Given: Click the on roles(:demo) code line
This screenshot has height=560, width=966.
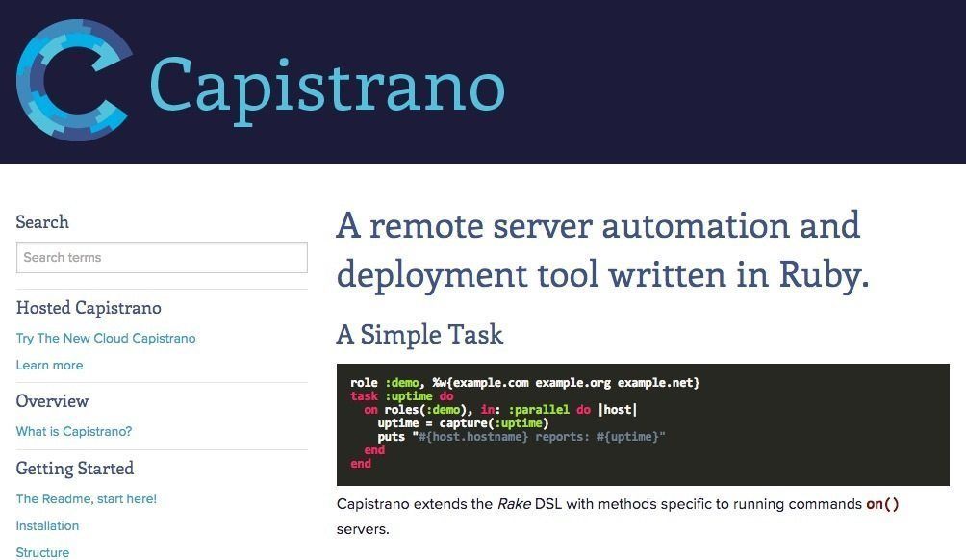Looking at the screenshot, I should pyautogui.click(x=500, y=410).
